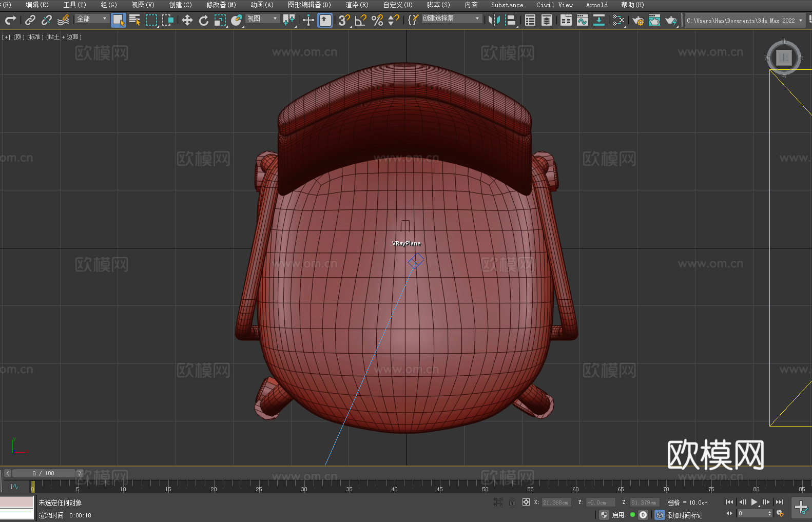This screenshot has height=522, width=812.
Task: Open the Rendered Frame Window icon
Action: (x=654, y=20)
